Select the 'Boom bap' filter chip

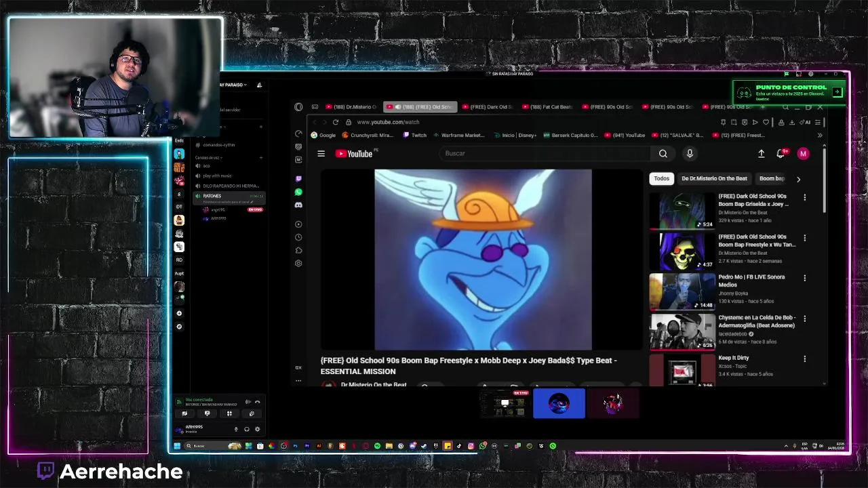(772, 179)
